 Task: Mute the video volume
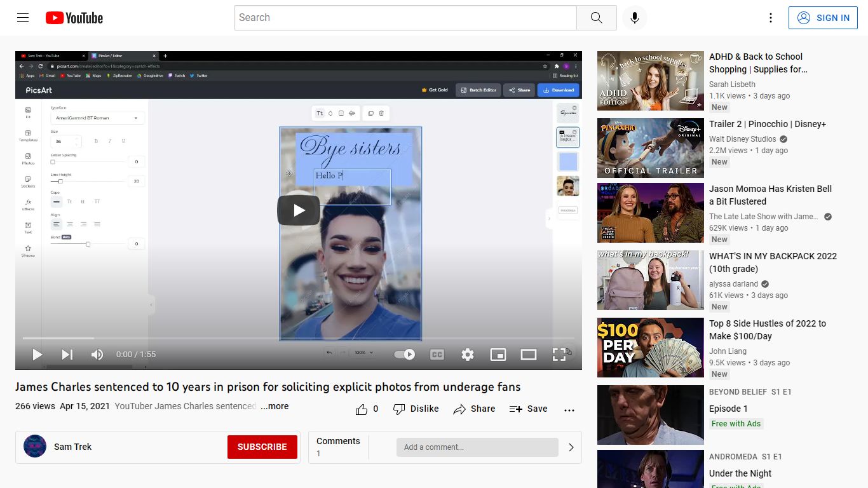97,355
